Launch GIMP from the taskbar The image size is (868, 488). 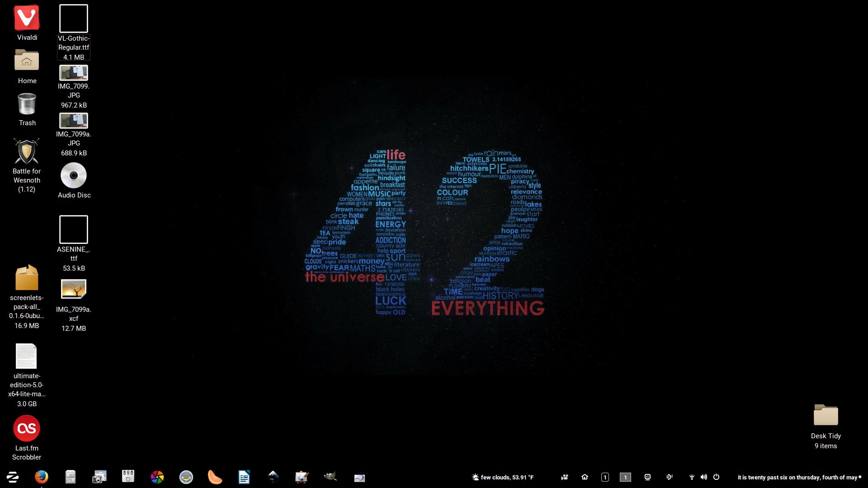click(330, 477)
